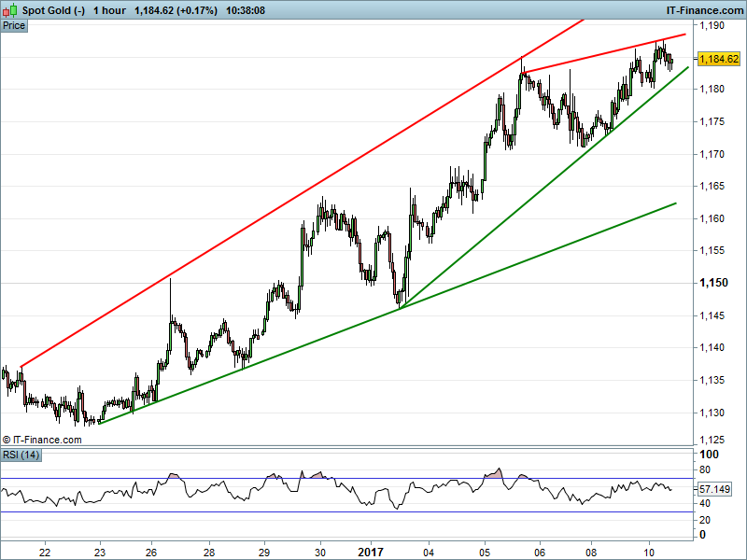Image resolution: width=747 pixels, height=560 pixels.
Task: Click date 26 on the time axis
Action: [x=151, y=553]
